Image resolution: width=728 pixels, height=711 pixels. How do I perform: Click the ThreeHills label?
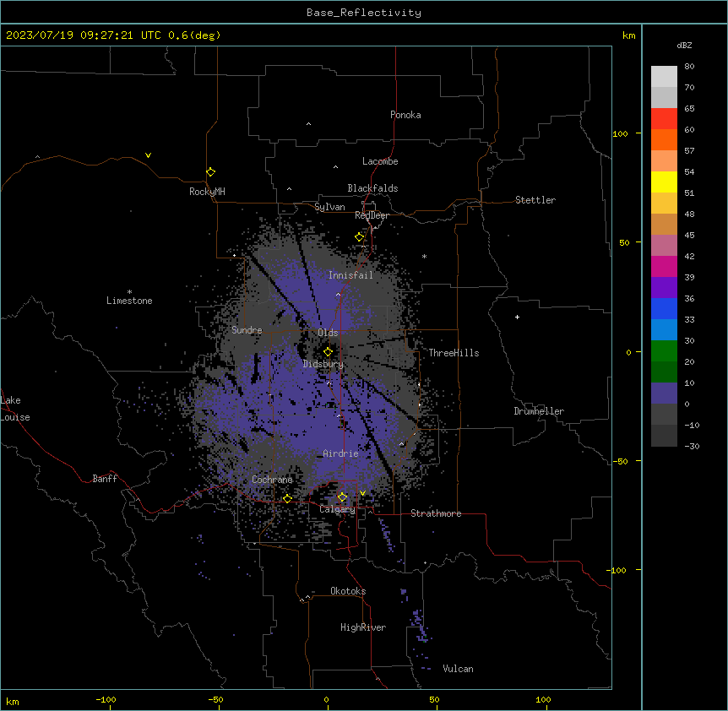[454, 353]
